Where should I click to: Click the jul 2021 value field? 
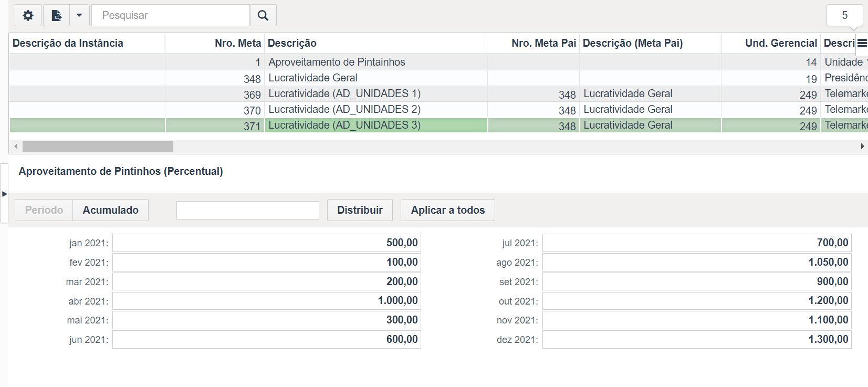tap(697, 243)
